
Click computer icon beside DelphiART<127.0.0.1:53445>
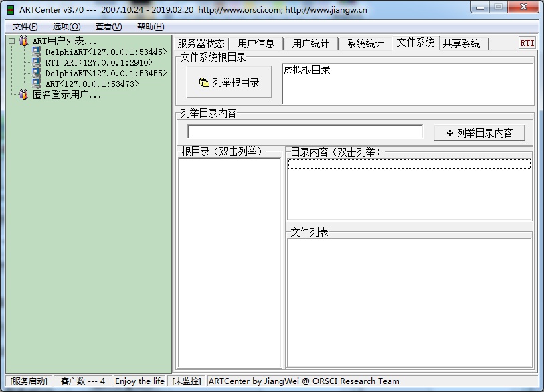click(x=37, y=52)
